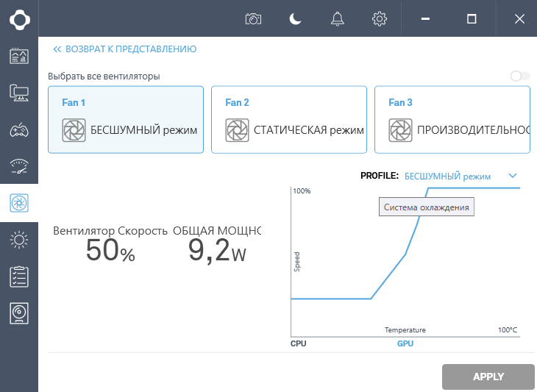The height and width of the screenshot is (392, 537).
Task: Toggle select all fans switch
Action: click(x=519, y=76)
